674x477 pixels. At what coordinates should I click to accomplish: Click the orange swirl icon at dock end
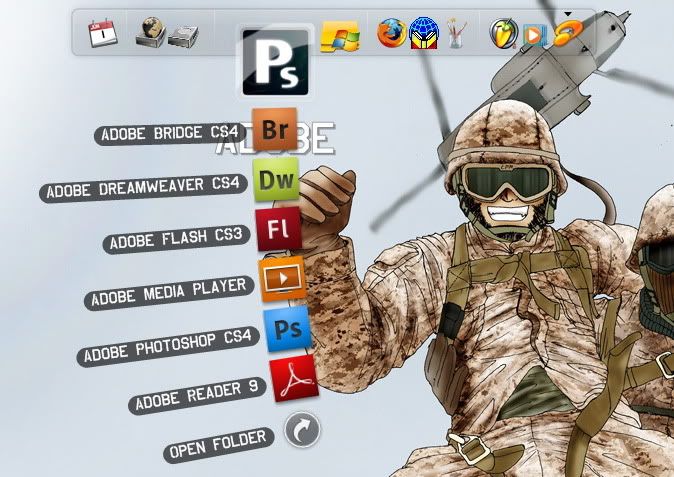568,33
